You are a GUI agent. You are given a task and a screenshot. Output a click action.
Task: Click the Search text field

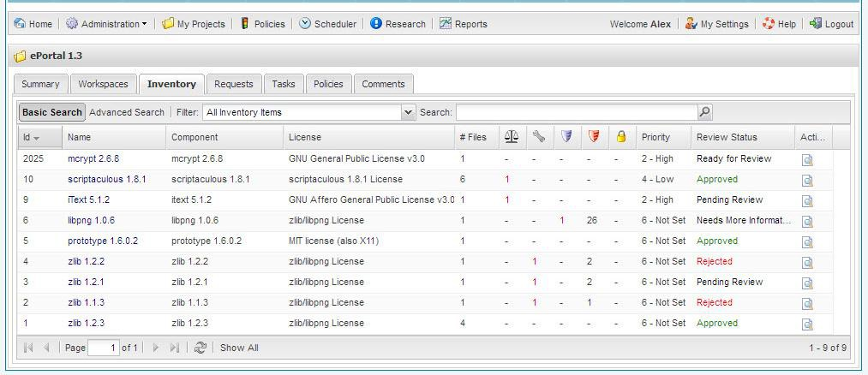(x=576, y=112)
